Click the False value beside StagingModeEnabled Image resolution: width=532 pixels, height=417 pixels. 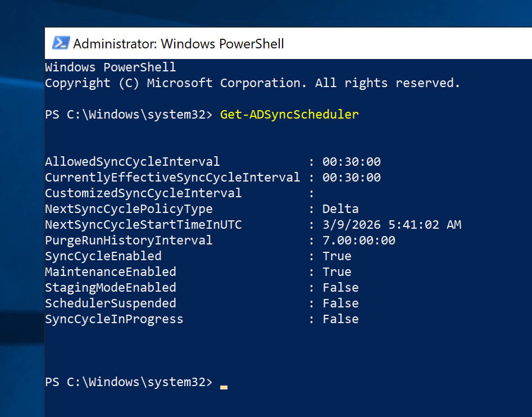[340, 288]
